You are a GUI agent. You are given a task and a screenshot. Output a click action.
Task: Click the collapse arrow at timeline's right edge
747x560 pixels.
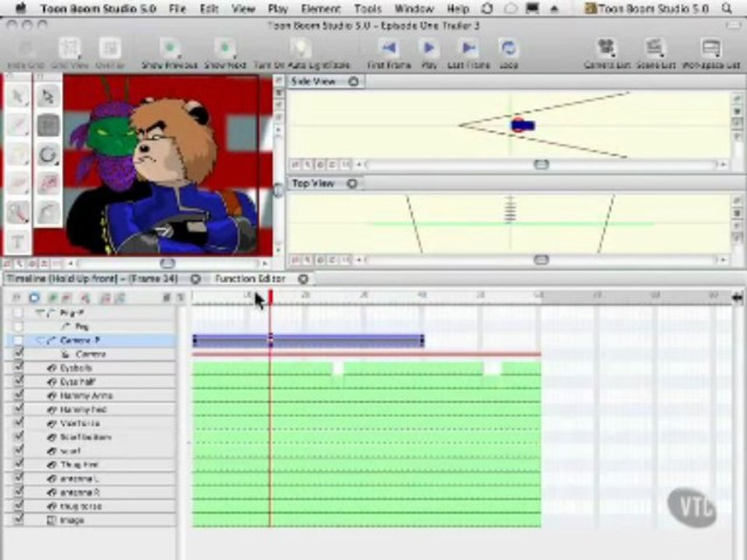(737, 298)
